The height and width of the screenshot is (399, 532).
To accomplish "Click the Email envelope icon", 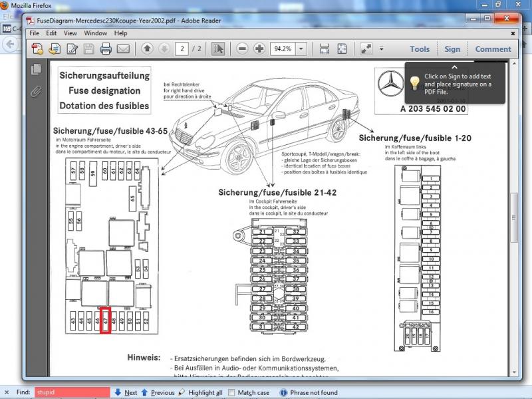I will coord(123,49).
